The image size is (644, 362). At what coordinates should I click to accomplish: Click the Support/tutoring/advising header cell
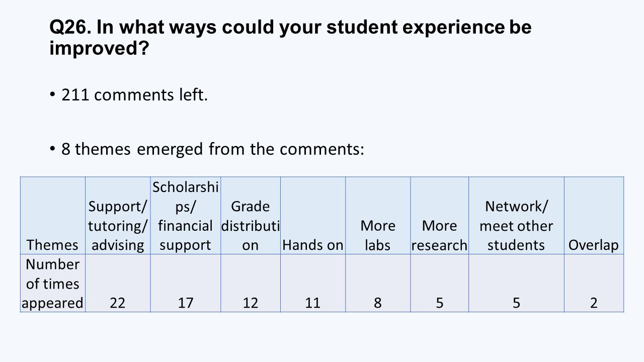pyautogui.click(x=118, y=216)
